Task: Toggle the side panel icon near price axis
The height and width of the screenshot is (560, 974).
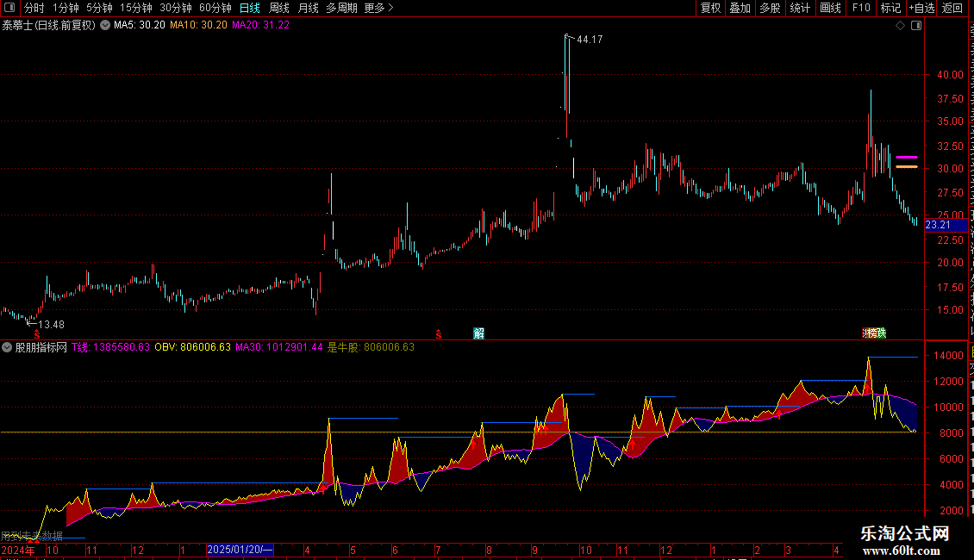Action: 916,26
